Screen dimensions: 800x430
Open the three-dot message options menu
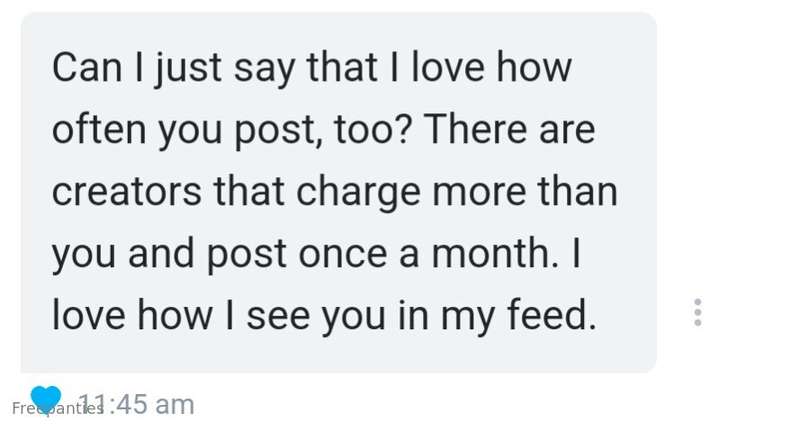pos(697,312)
